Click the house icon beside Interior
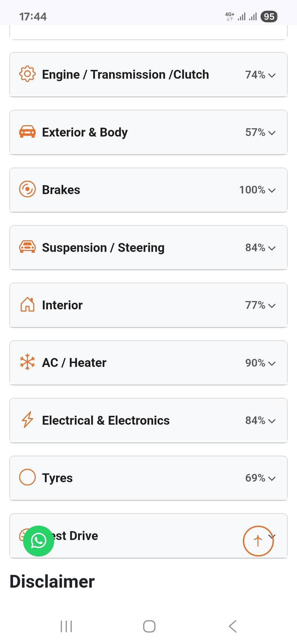This screenshot has width=297, height=644. [x=27, y=305]
